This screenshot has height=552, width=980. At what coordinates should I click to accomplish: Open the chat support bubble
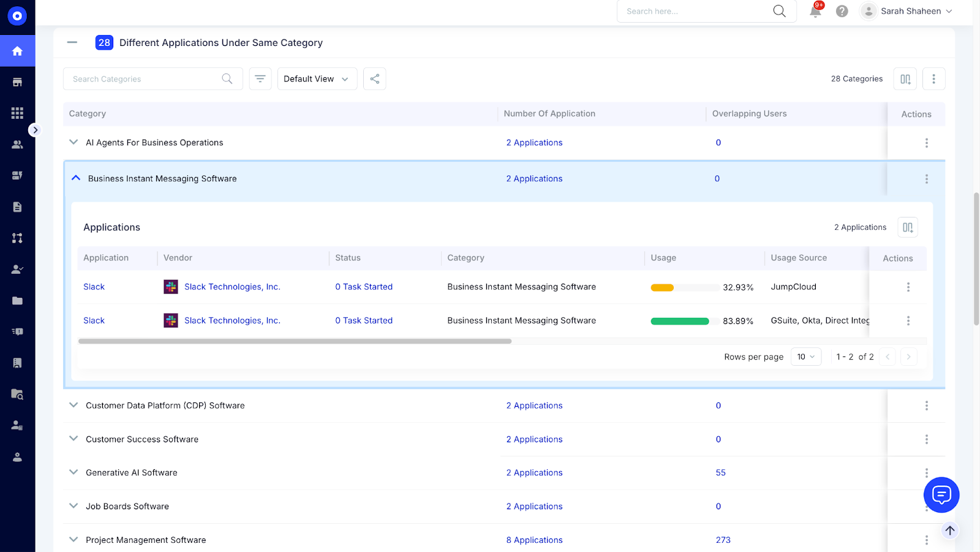coord(941,495)
